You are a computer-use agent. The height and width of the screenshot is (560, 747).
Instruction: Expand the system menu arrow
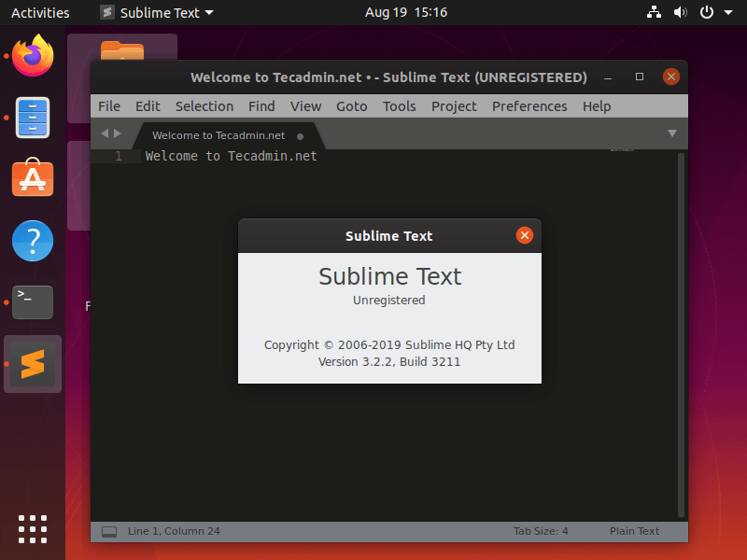pyautogui.click(x=728, y=13)
